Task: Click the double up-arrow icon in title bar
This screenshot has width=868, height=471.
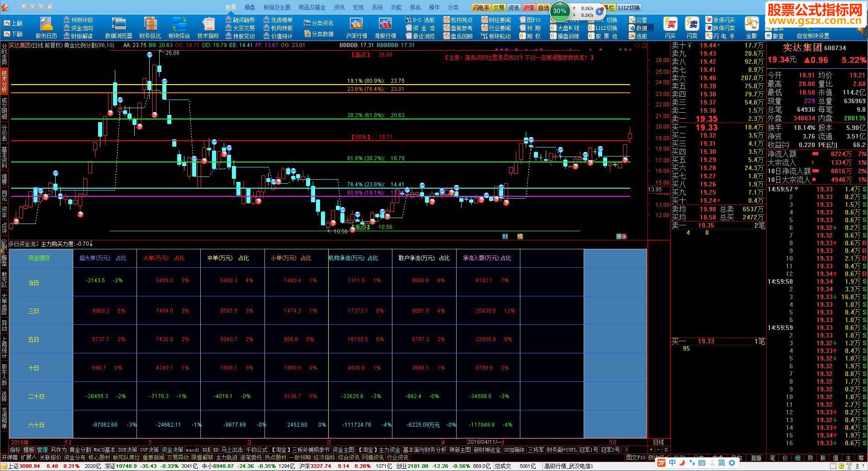Action: coord(50,7)
